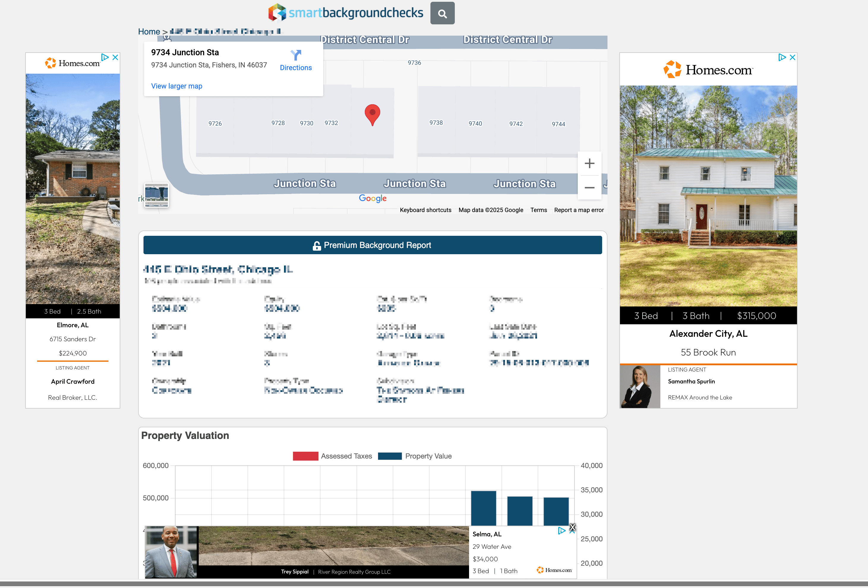Click the Alexander City house ad photo
This screenshot has height=588, width=868.
[708, 196]
